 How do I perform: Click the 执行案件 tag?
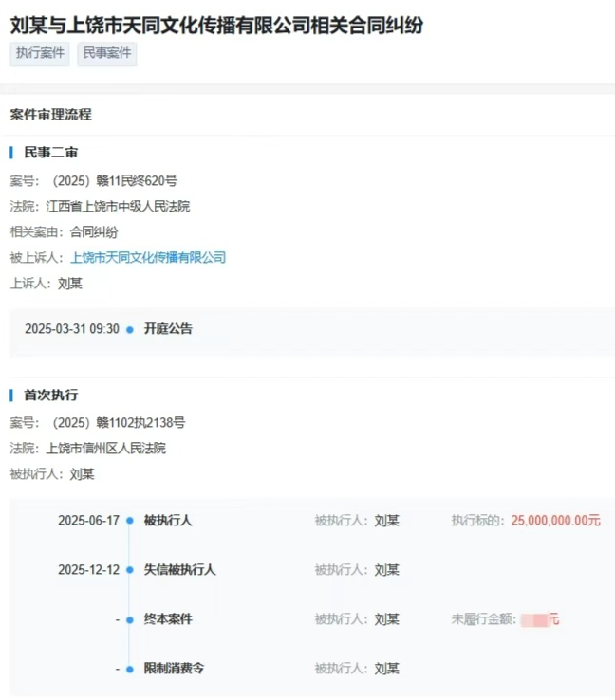click(x=40, y=54)
